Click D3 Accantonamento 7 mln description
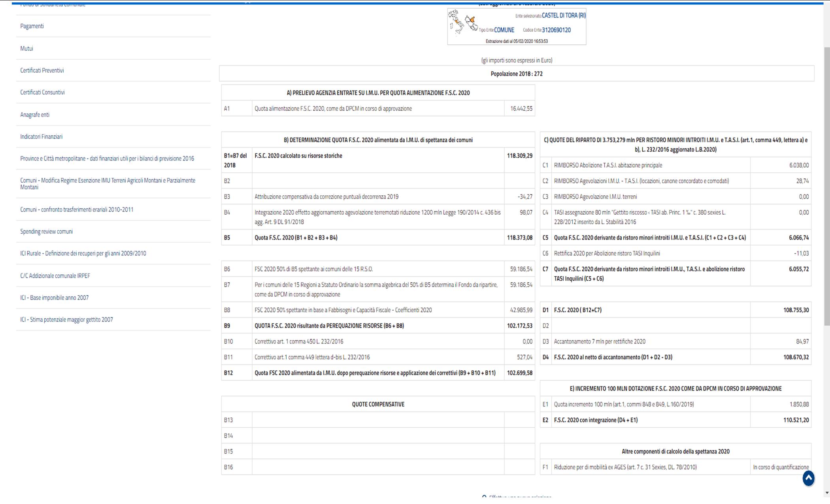 [600, 342]
